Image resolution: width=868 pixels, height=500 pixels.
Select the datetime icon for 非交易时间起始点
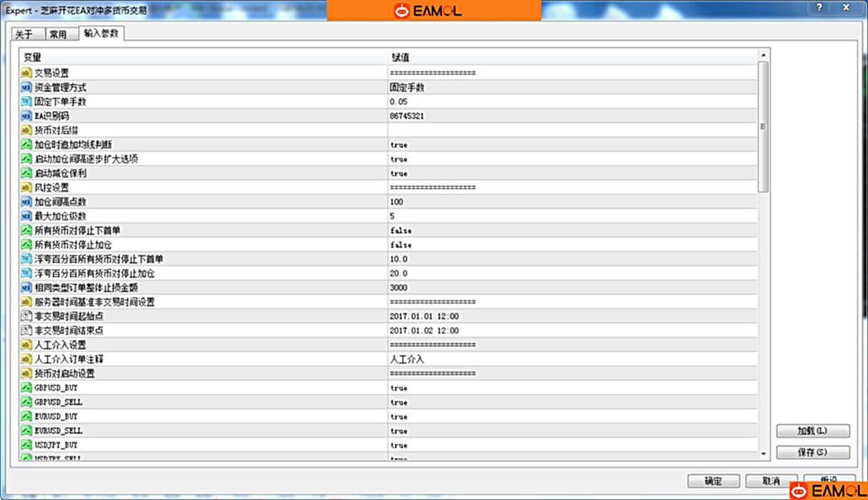(26, 316)
